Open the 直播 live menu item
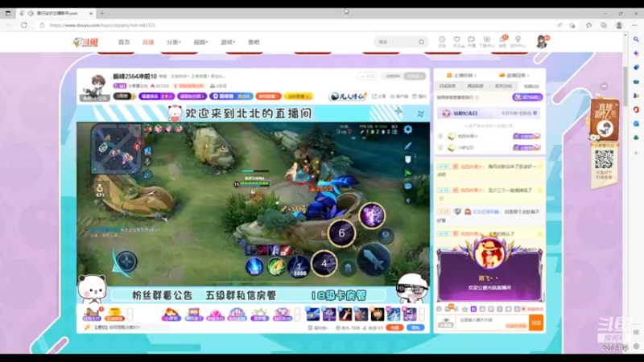644x362 pixels. [x=148, y=43]
